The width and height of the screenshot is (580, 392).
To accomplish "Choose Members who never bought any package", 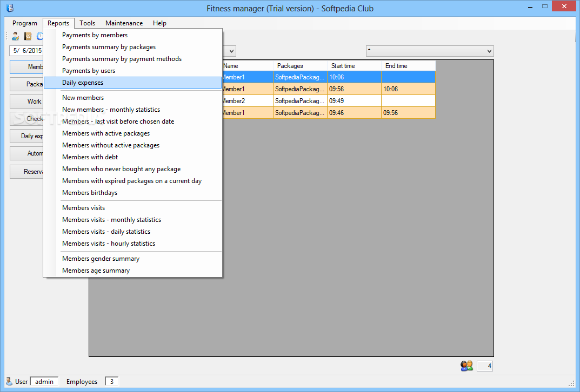I will [x=133, y=169].
